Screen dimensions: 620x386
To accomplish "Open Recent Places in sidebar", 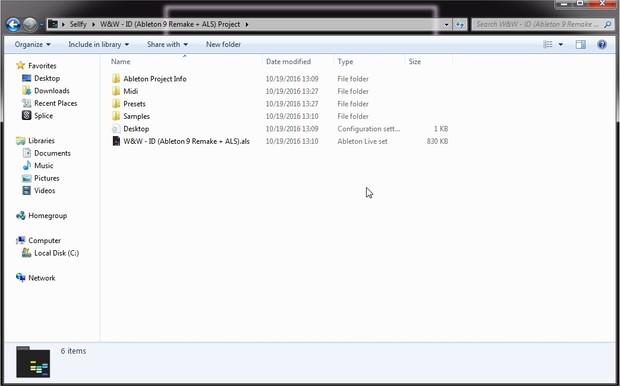I will 56,103.
